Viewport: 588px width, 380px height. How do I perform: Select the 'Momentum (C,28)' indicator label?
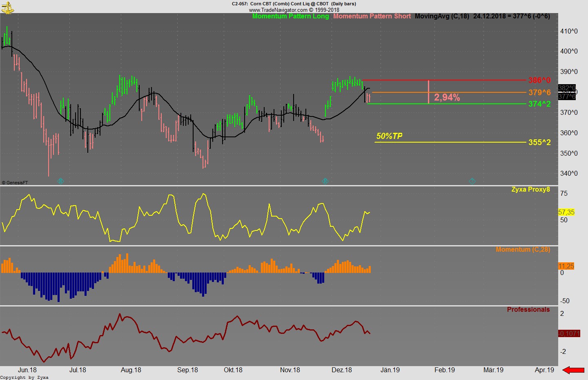tap(523, 250)
